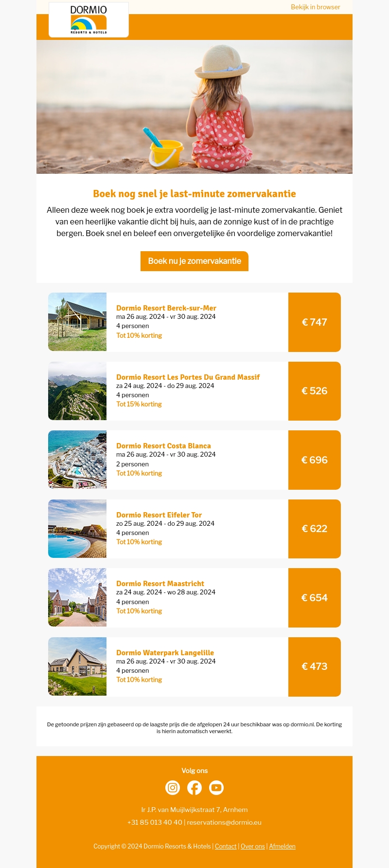Open the Instagram social icon

(173, 787)
